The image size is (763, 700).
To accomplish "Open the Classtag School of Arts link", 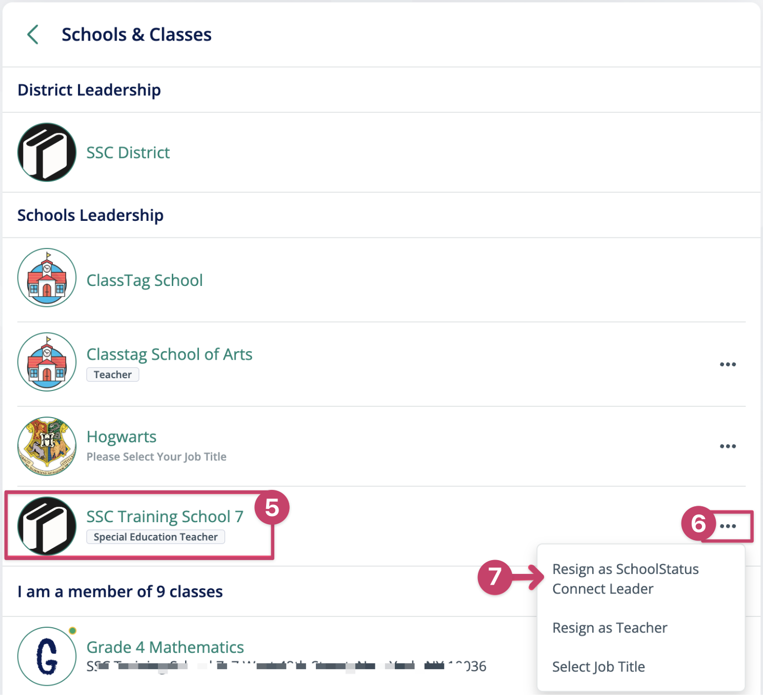I will pos(169,354).
